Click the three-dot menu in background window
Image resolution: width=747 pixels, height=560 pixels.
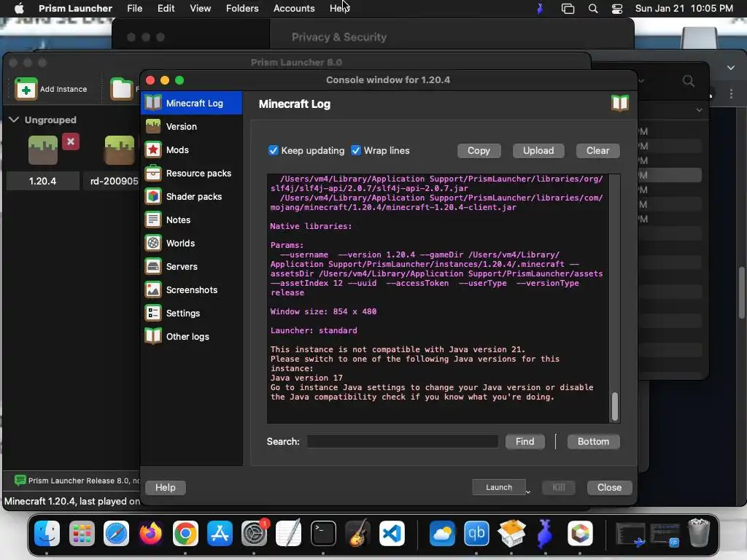(731, 94)
